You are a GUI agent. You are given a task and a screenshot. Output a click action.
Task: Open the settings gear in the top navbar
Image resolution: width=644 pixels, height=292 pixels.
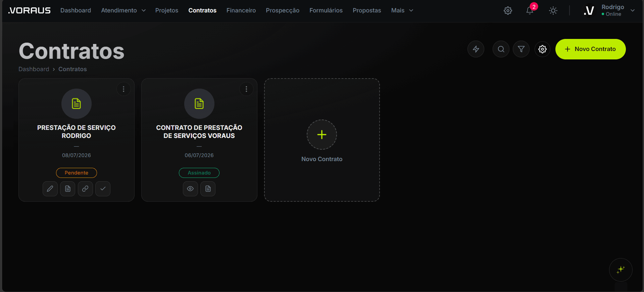pos(508,11)
